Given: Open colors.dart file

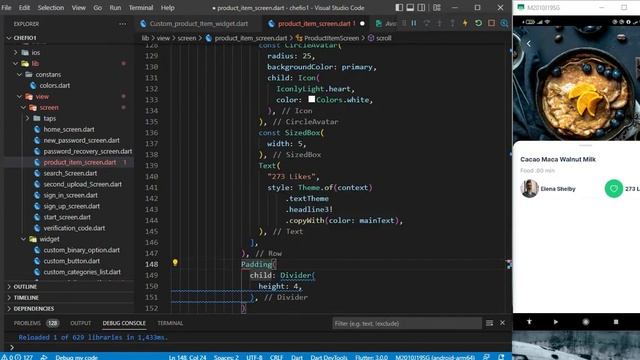Looking at the screenshot, I should click(55, 85).
